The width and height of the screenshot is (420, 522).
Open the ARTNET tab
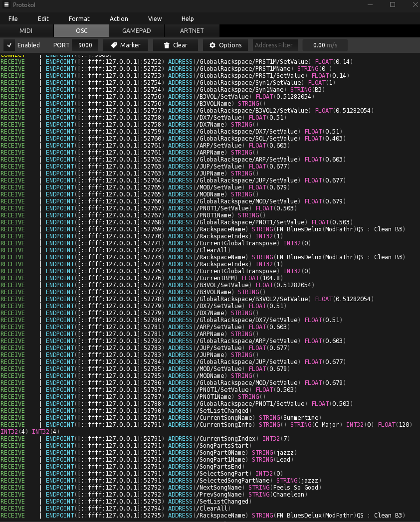pos(192,31)
